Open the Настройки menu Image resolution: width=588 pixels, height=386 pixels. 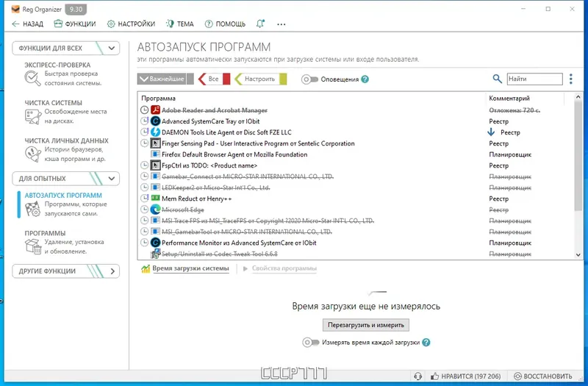pos(131,24)
